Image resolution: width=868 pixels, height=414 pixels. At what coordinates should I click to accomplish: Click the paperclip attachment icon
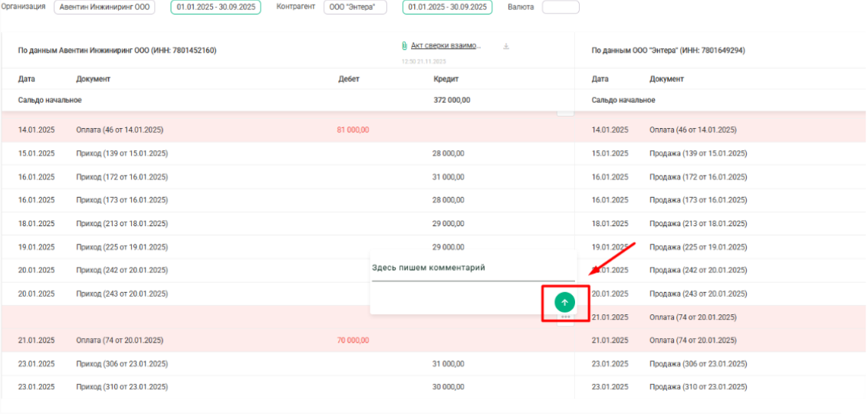pos(405,45)
